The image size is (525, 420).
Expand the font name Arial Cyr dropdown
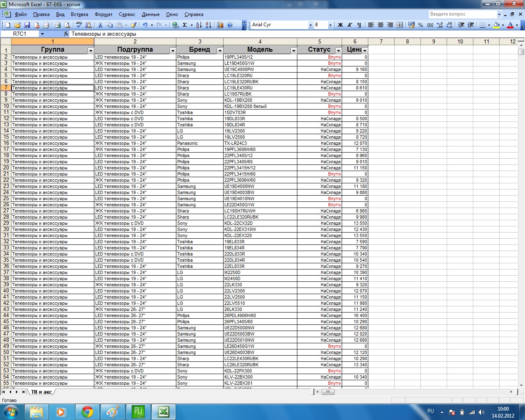pyautogui.click(x=310, y=25)
